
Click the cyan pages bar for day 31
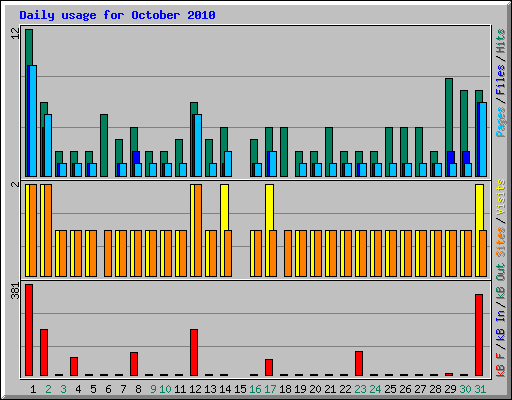tap(483, 139)
